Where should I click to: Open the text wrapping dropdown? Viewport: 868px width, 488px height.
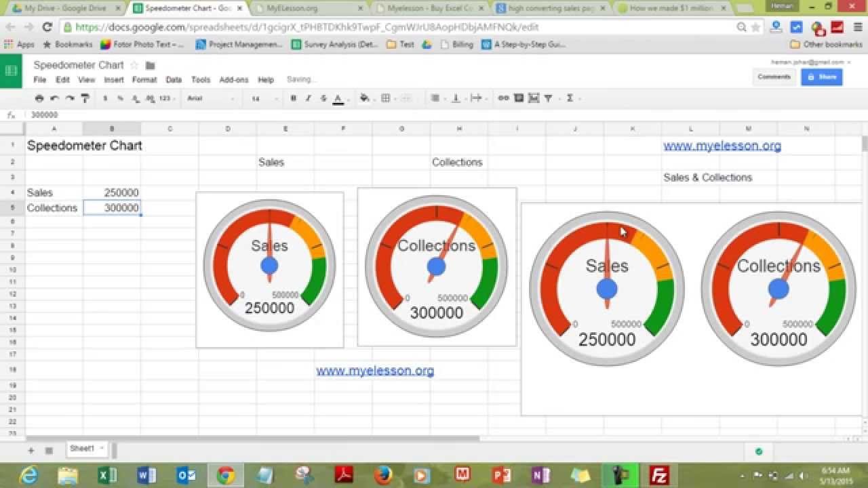[x=477, y=98]
